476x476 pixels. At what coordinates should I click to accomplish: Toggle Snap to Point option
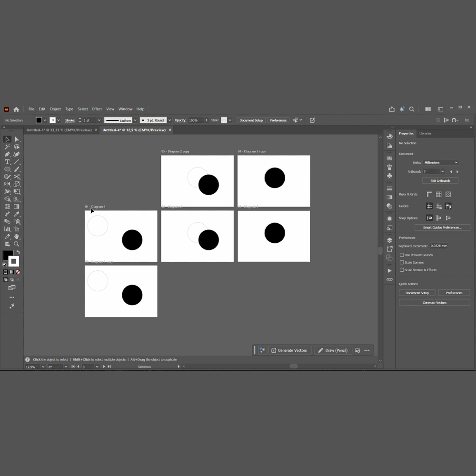429,218
